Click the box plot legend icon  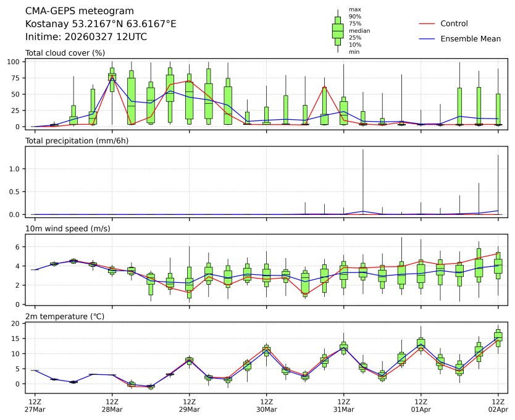pyautogui.click(x=338, y=31)
